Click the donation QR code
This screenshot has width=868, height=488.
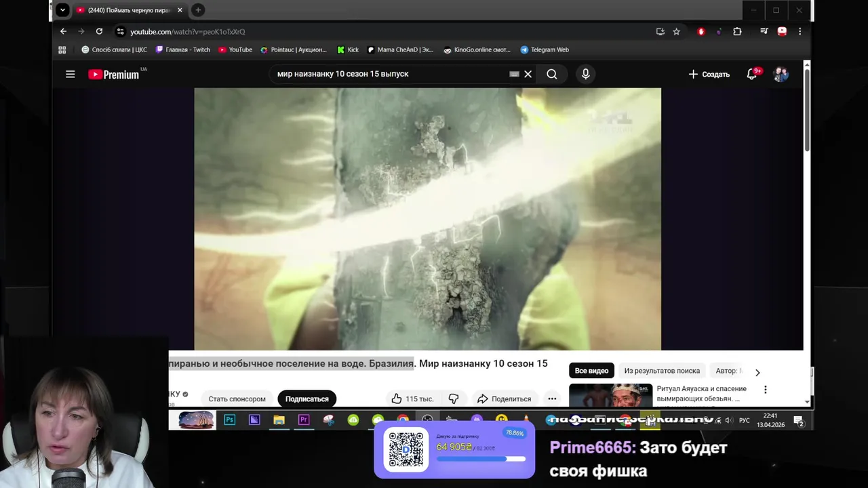[x=406, y=449]
